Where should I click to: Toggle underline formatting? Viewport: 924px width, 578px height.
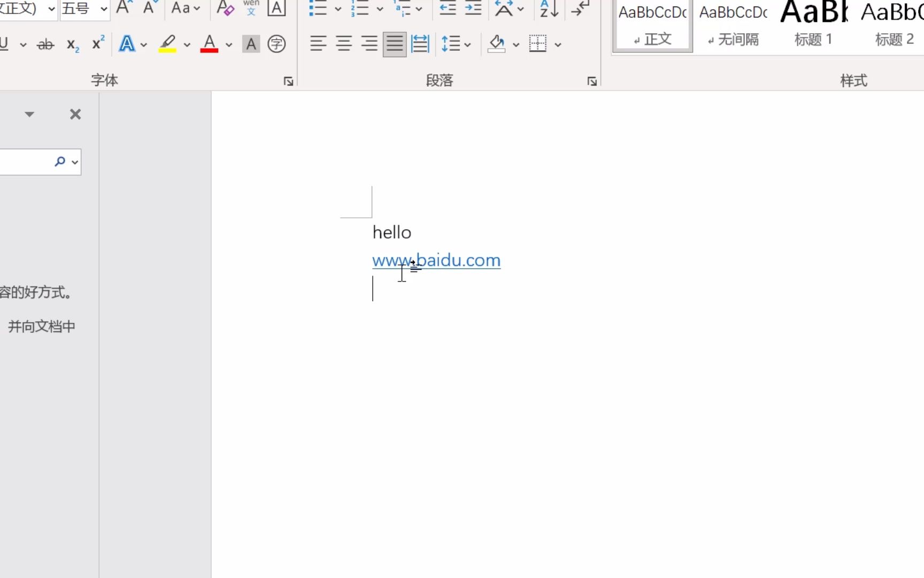click(x=4, y=44)
